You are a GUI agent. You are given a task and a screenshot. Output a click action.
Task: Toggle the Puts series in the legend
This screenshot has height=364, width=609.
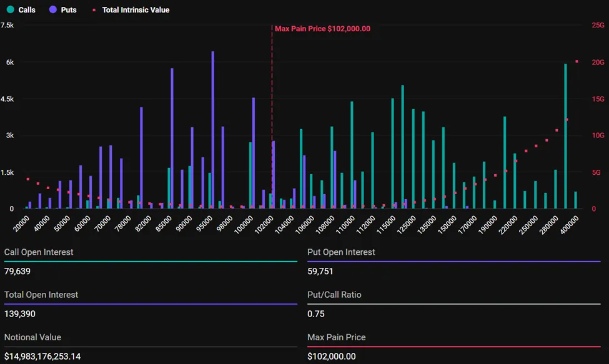(62, 10)
